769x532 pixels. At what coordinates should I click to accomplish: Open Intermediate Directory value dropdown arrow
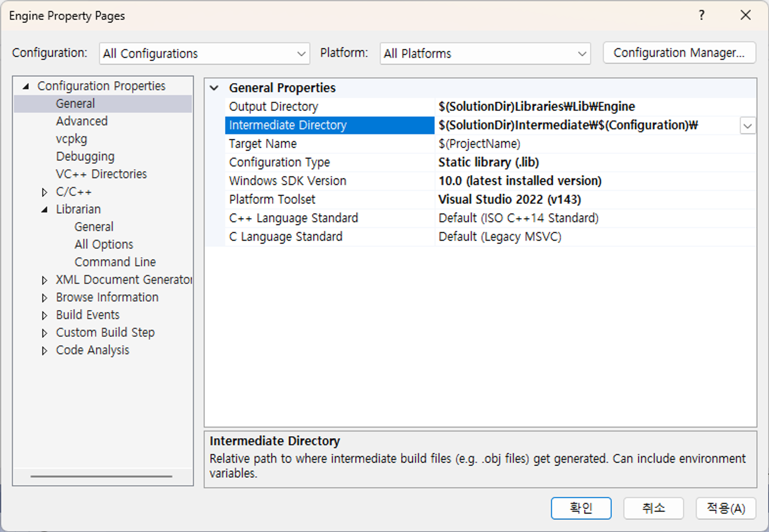point(747,126)
